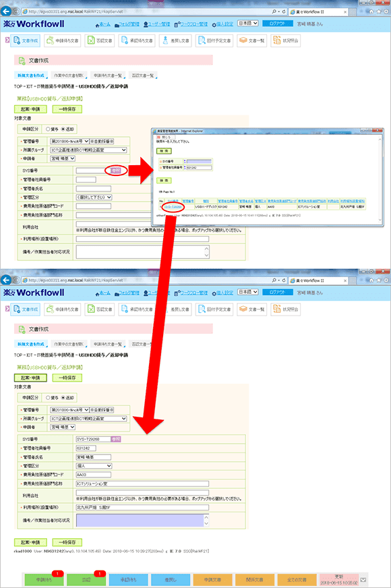Select 貸与 radio button in upper form
The width and height of the screenshot is (391, 588).
(48, 129)
